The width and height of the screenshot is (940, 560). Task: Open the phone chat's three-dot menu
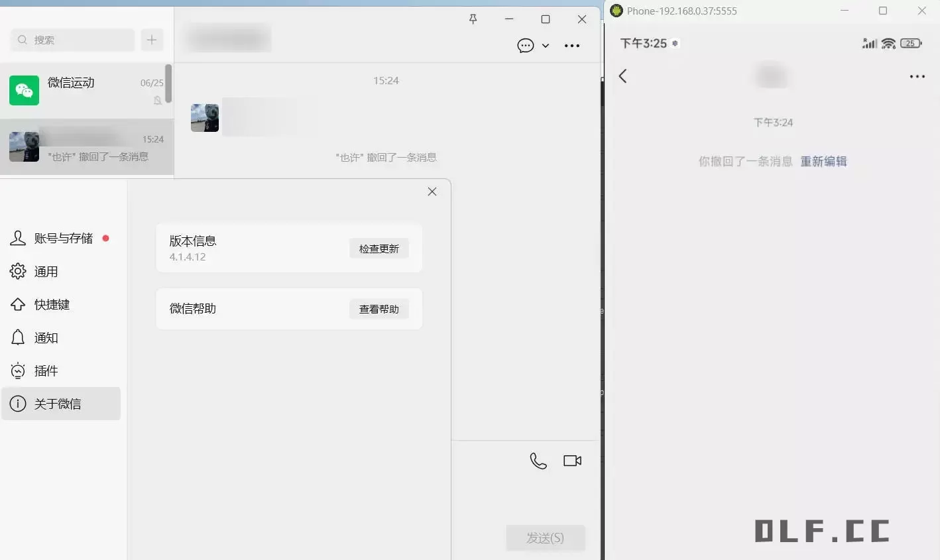[917, 77]
